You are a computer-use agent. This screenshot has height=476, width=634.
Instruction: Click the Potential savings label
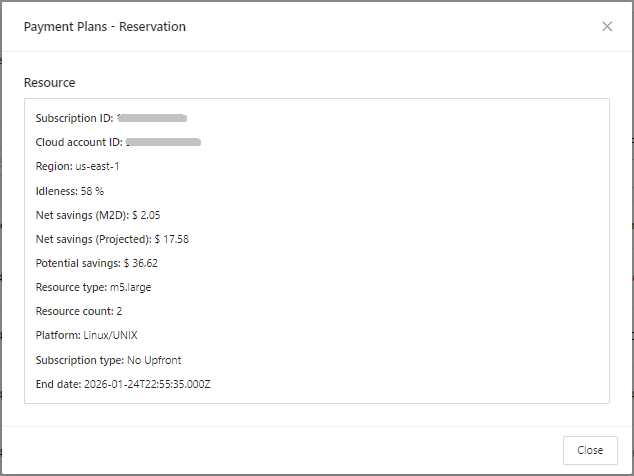pyautogui.click(x=77, y=263)
